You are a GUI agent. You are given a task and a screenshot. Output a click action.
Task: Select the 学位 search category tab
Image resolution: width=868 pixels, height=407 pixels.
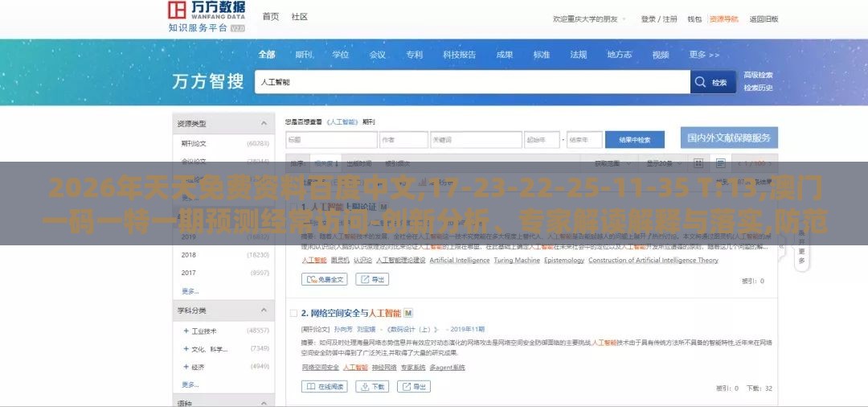341,55
